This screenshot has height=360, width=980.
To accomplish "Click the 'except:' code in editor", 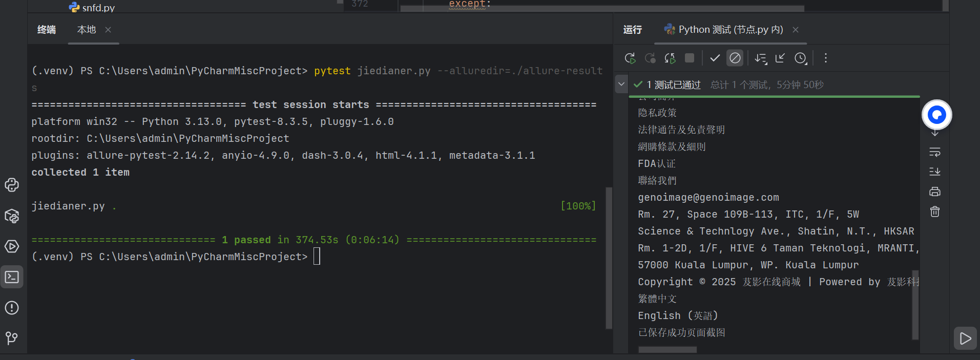I will point(470,4).
